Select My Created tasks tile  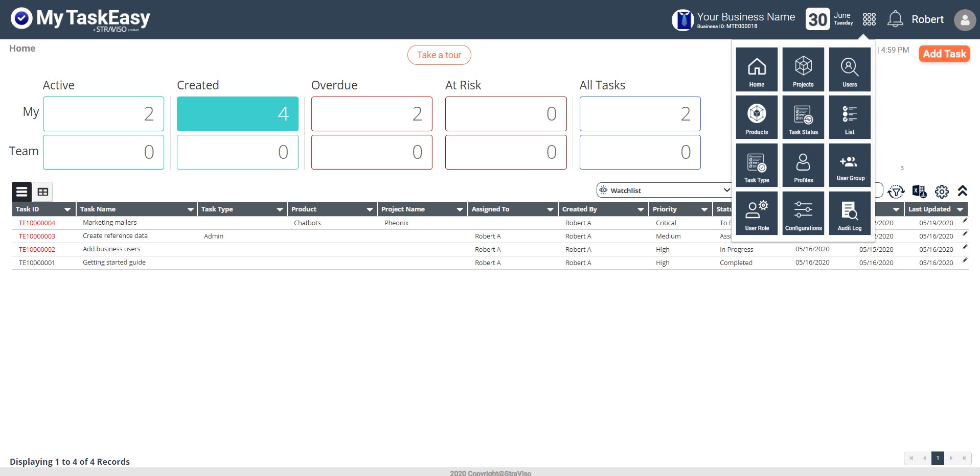238,114
